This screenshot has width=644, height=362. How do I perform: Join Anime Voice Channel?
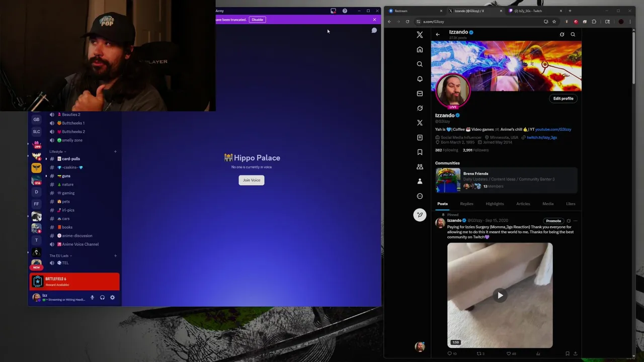80,244
